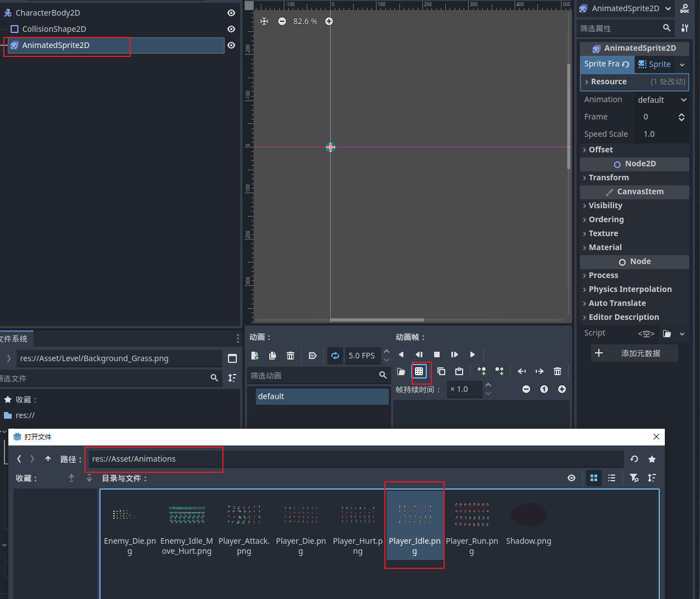Click the Frame value stepper
The height and width of the screenshot is (599, 700).
(682, 117)
